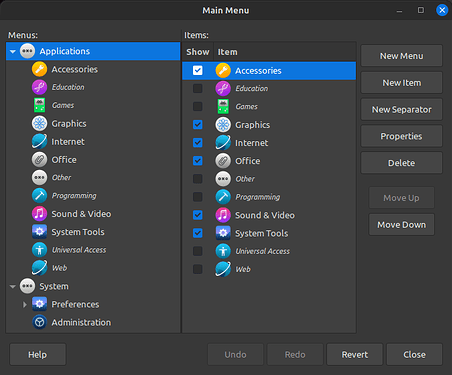
Task: Click the Programming hammer icon in the Menus tree
Action: click(39, 196)
